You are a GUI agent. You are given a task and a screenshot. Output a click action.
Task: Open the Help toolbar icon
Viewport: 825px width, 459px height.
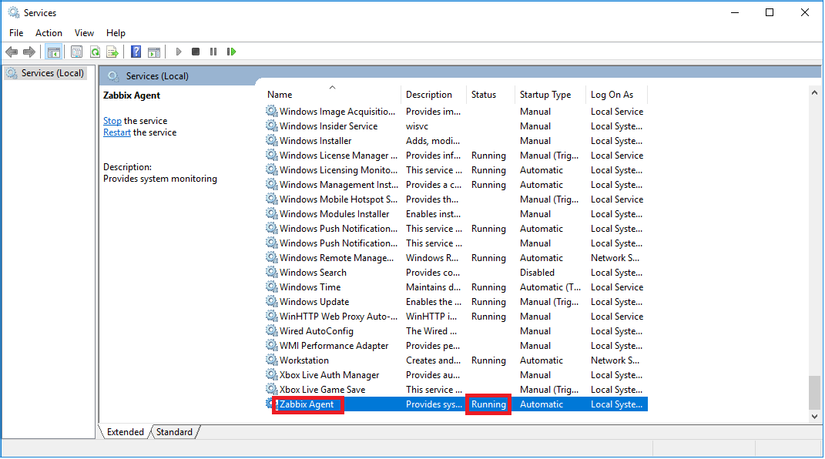(x=136, y=52)
